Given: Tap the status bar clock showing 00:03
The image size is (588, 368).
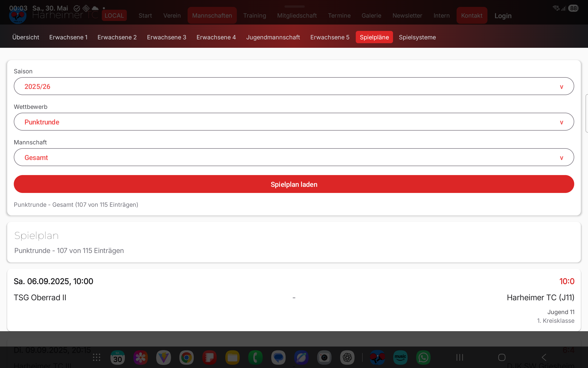Looking at the screenshot, I should coord(18,8).
